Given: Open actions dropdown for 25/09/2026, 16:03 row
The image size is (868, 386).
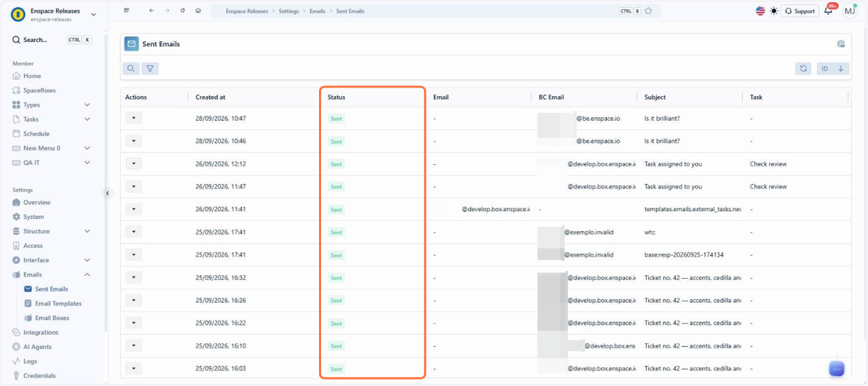Looking at the screenshot, I should [x=134, y=369].
